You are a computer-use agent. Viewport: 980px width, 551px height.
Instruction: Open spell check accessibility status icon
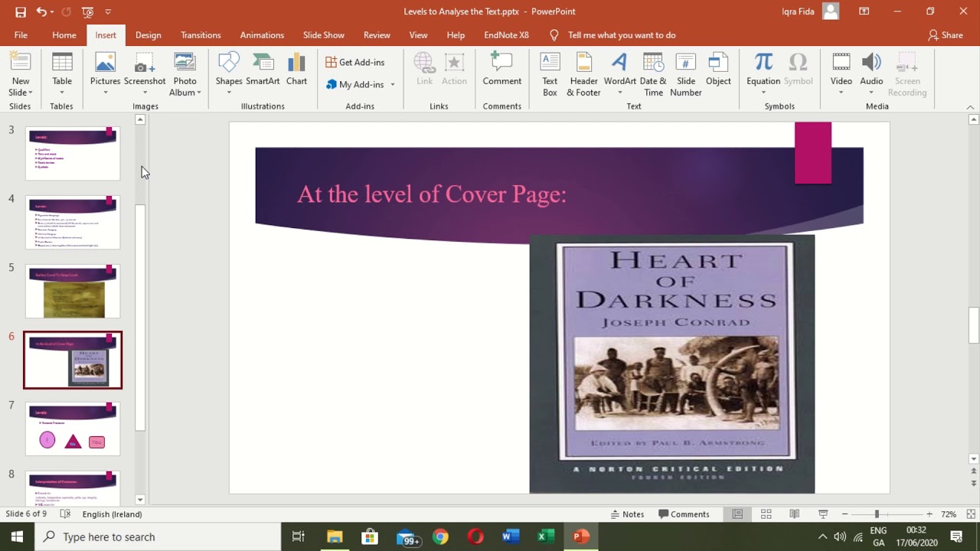(x=65, y=514)
